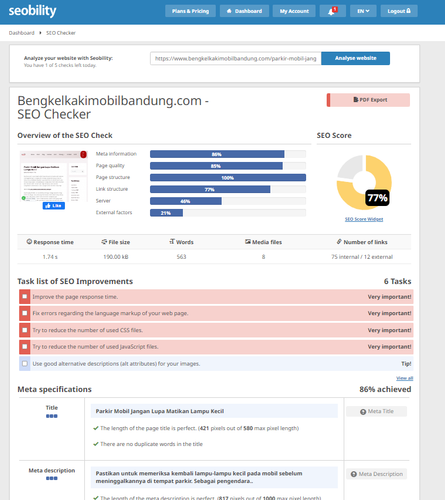Screen dimensions: 445x500
Task: Check the alt attributes tip checkbox
Action: coord(25,364)
